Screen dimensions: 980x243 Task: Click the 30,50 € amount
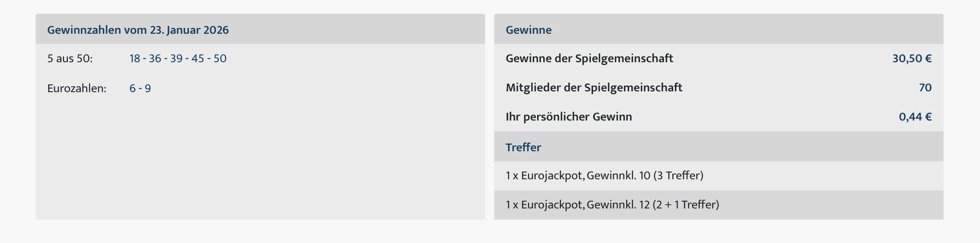(912, 58)
